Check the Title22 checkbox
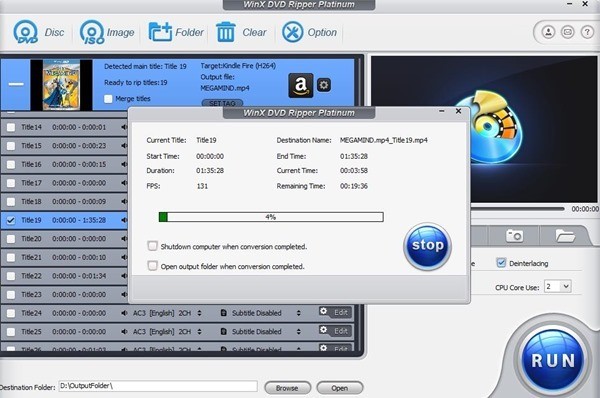 11,276
